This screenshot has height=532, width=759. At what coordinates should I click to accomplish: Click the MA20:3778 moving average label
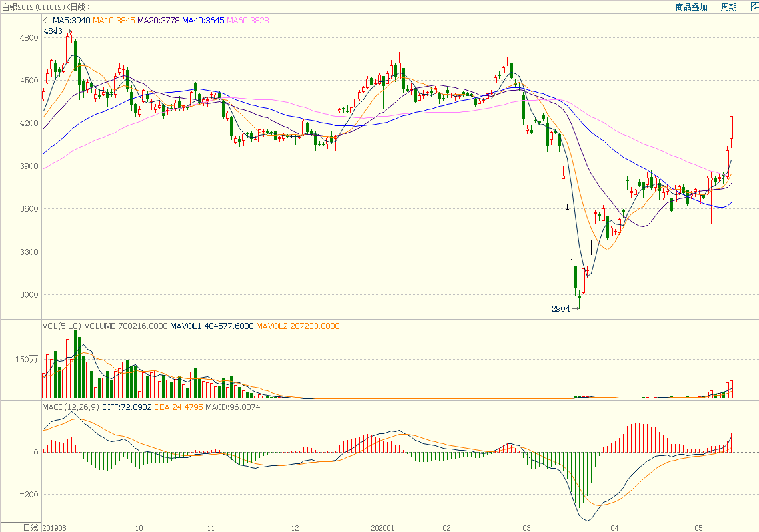[x=159, y=21]
